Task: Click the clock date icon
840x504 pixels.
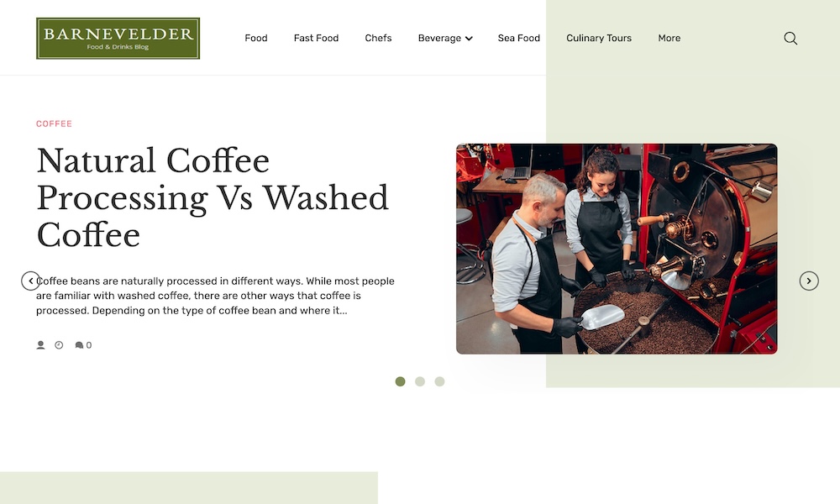Action: tap(59, 345)
